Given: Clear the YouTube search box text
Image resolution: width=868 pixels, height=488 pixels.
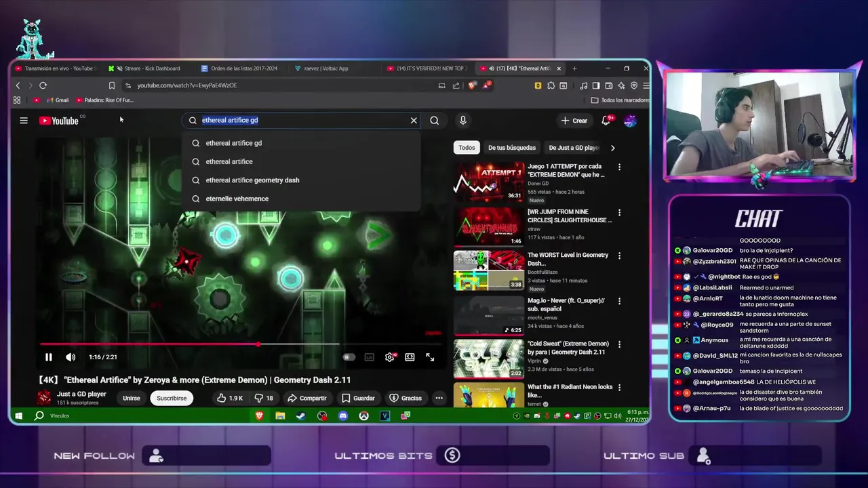Looking at the screenshot, I should point(414,121).
